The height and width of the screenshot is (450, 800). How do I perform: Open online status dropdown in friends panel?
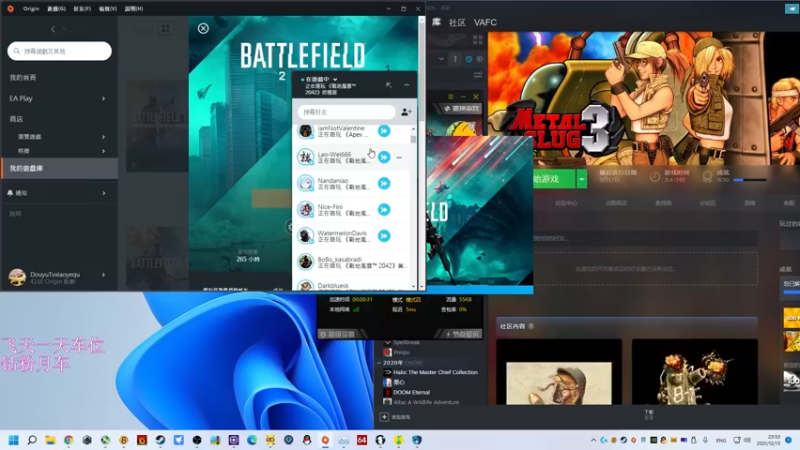click(335, 80)
